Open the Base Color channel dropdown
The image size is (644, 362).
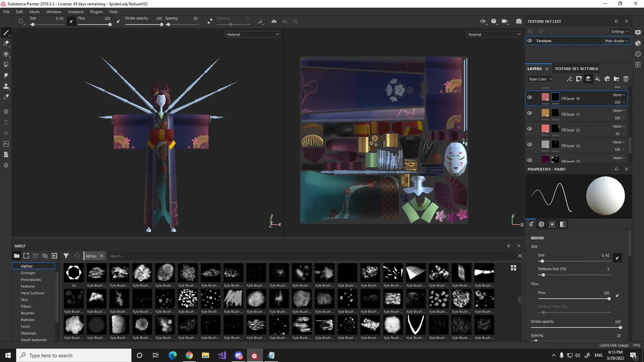(x=540, y=79)
